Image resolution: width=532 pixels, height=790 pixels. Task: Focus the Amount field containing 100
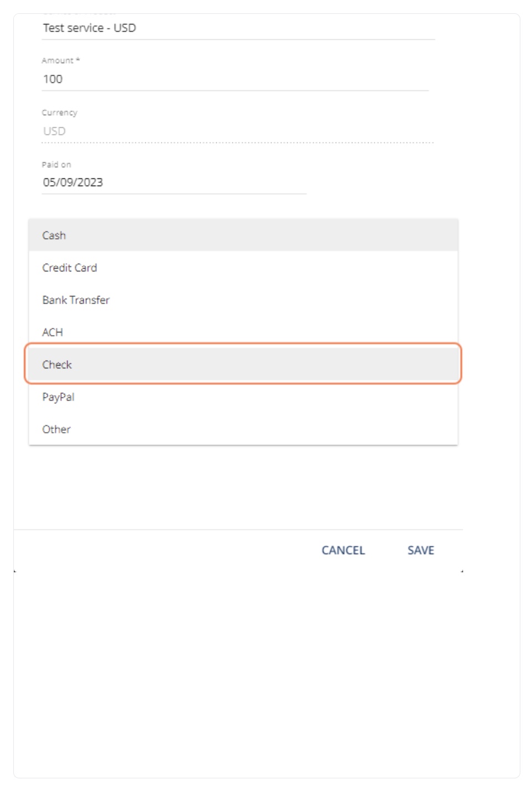(235, 79)
